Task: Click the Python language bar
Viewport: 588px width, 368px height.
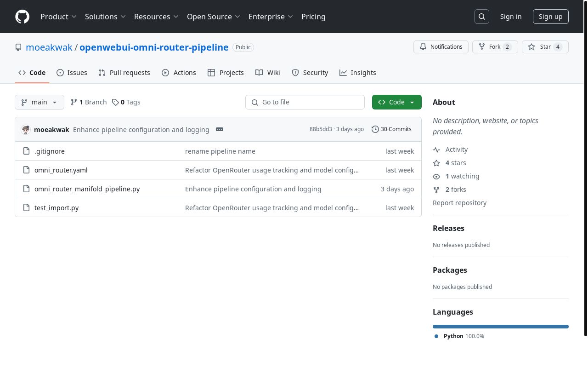Action: point(500,327)
